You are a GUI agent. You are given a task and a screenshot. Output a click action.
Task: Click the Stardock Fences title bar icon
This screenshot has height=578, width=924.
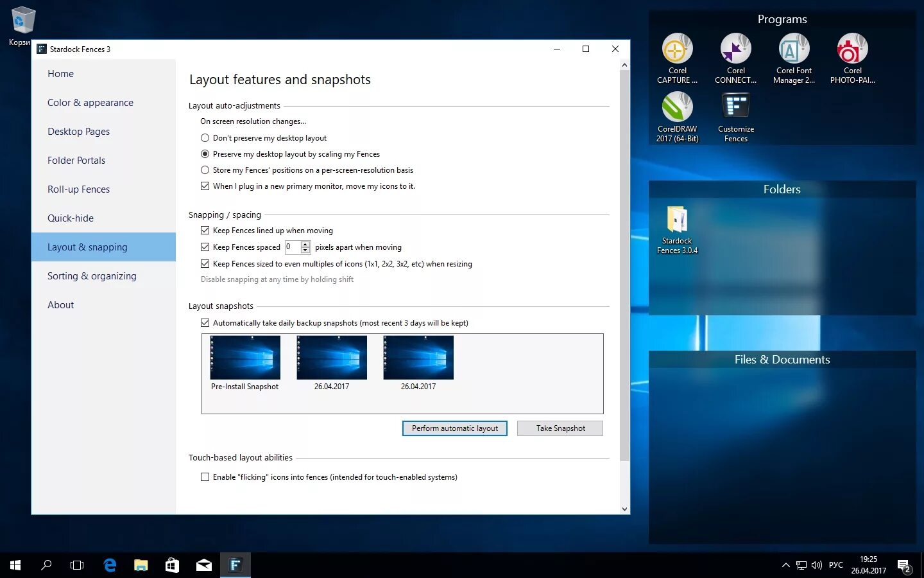[42, 49]
